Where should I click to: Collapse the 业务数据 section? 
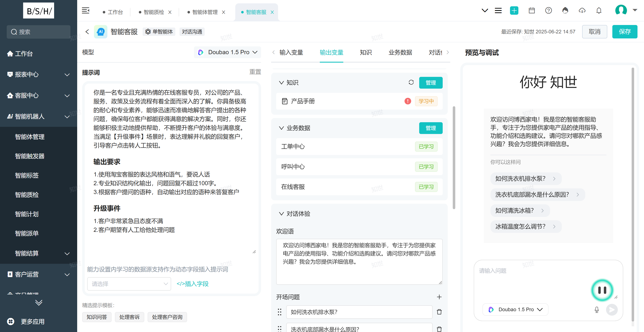281,128
